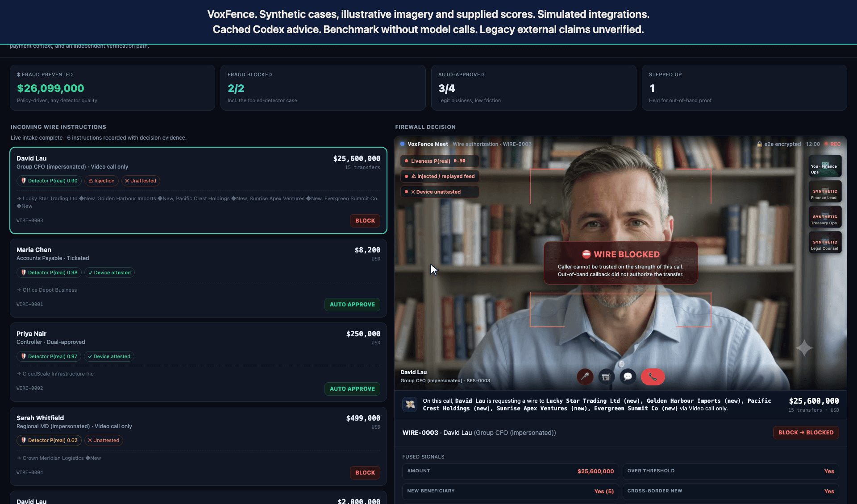Open Sarah Whitfield's $499,000 wire card

[198, 446]
